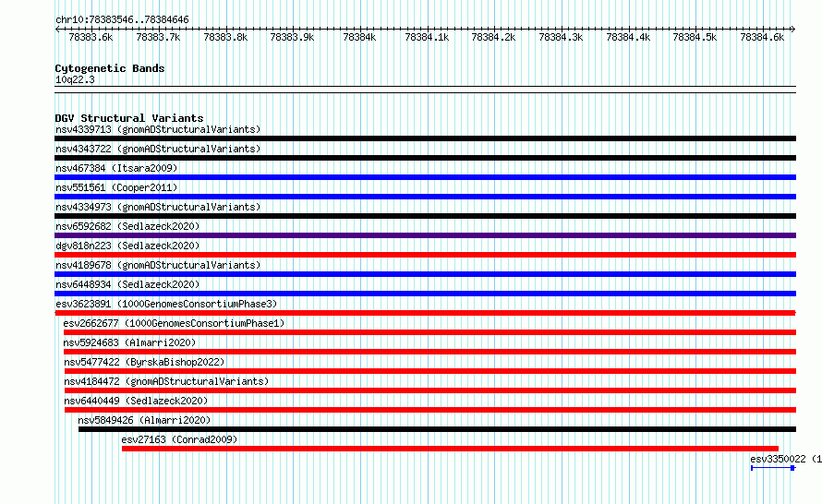Click the esv2662677 1000GenomesConsortiumPhase1 label
This screenshot has height=504, width=822.
tap(174, 323)
